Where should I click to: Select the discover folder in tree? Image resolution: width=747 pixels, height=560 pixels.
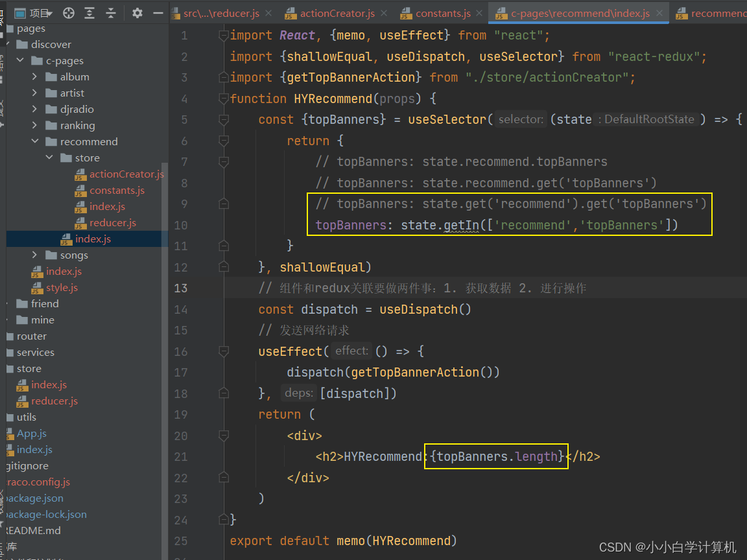point(51,44)
